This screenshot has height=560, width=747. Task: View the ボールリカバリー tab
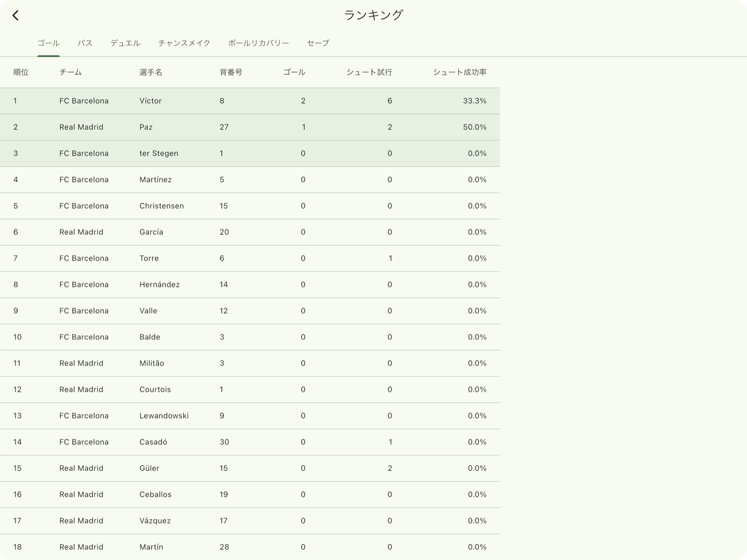click(x=258, y=43)
